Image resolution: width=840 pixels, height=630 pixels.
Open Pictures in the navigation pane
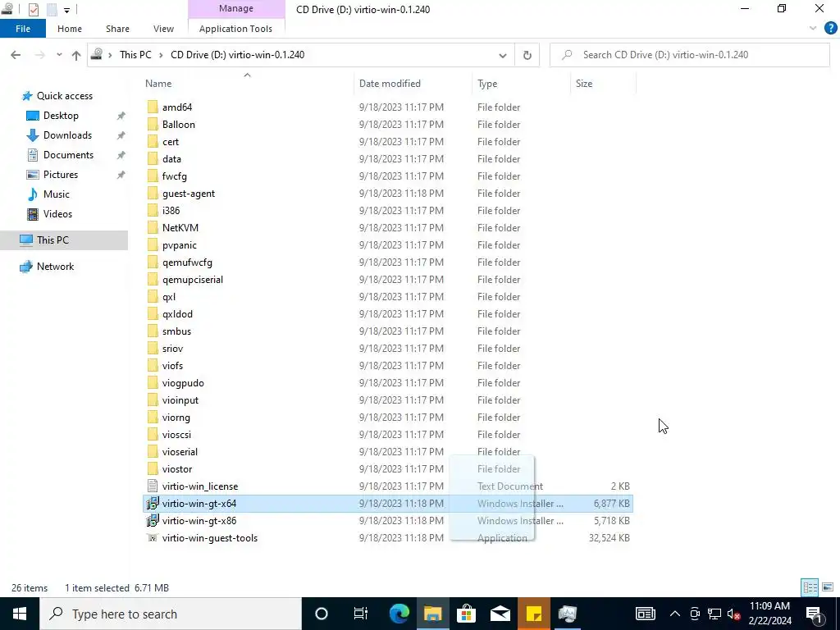[61, 175]
